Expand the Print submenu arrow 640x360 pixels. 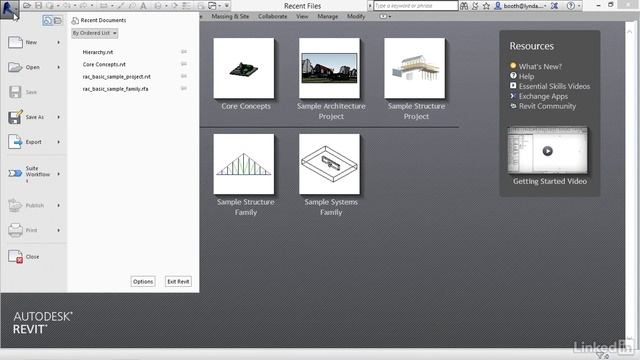pyautogui.click(x=59, y=230)
